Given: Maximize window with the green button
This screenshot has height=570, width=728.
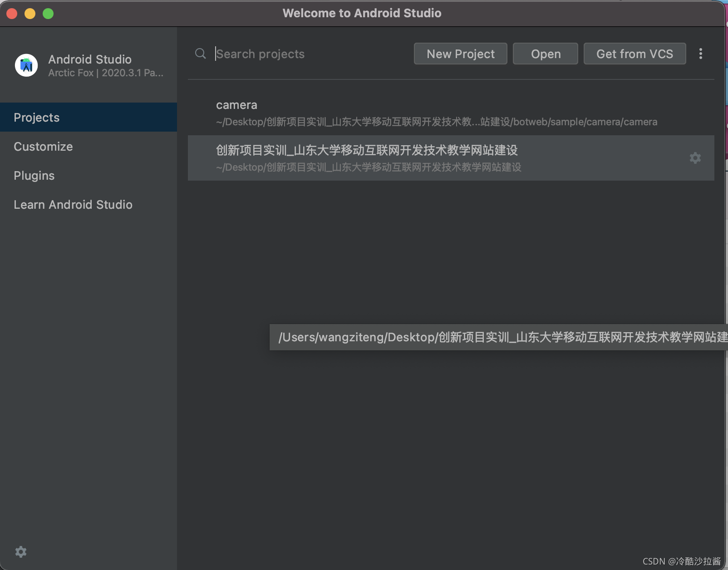Looking at the screenshot, I should coord(48,14).
